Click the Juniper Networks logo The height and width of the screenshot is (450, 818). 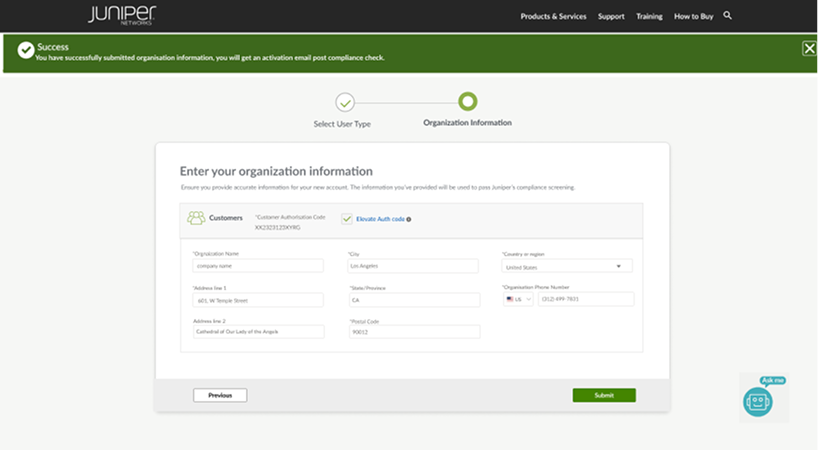coord(122,15)
